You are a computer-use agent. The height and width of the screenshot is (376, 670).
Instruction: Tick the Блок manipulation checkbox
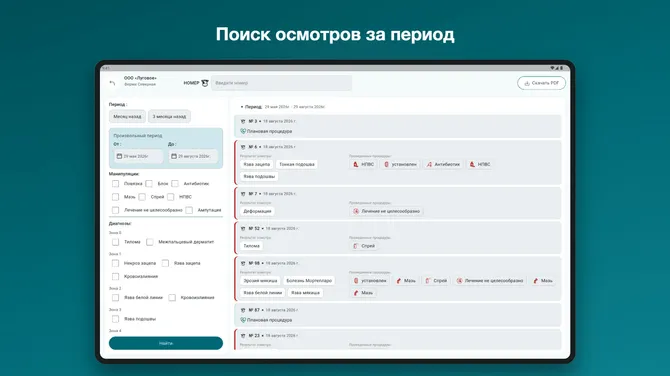coord(149,184)
